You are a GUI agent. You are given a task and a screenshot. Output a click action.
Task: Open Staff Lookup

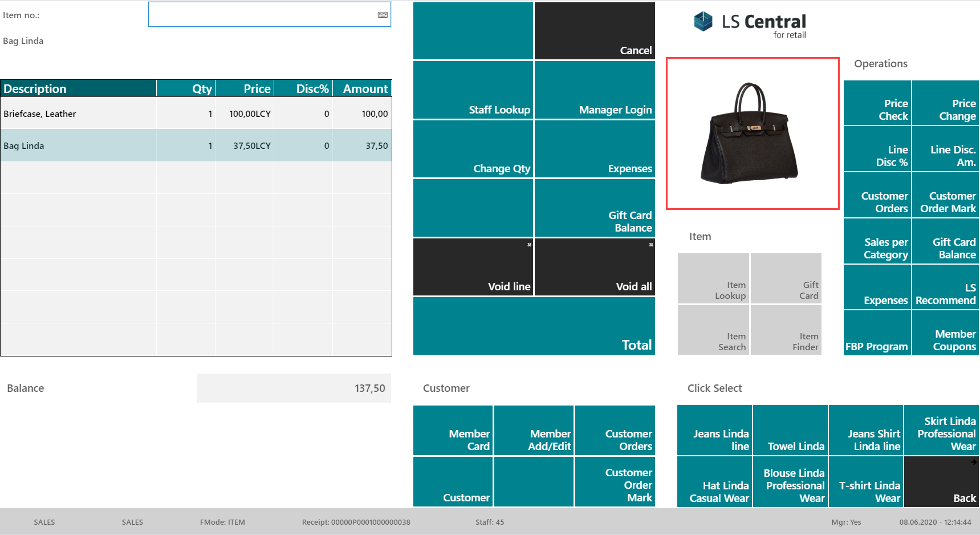473,90
